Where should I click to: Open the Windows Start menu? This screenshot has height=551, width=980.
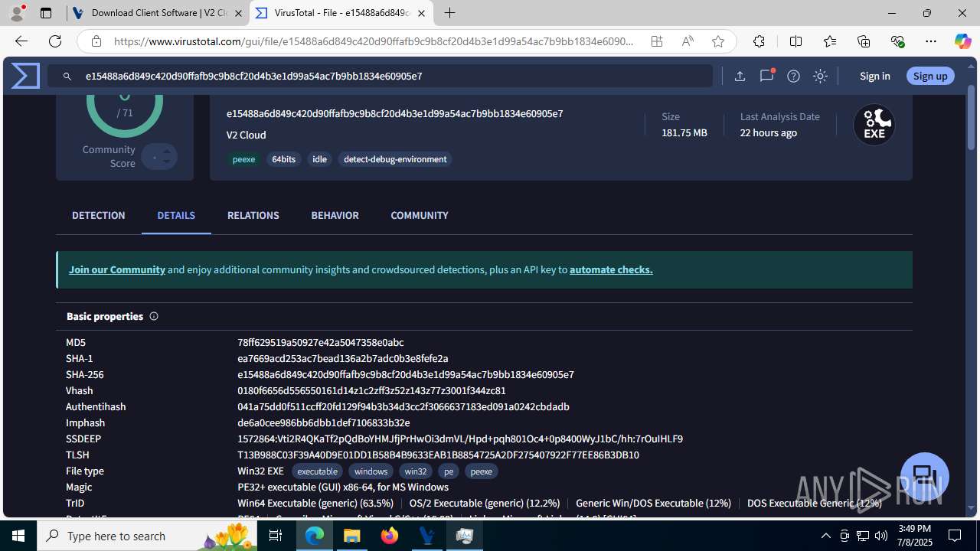tap(18, 536)
